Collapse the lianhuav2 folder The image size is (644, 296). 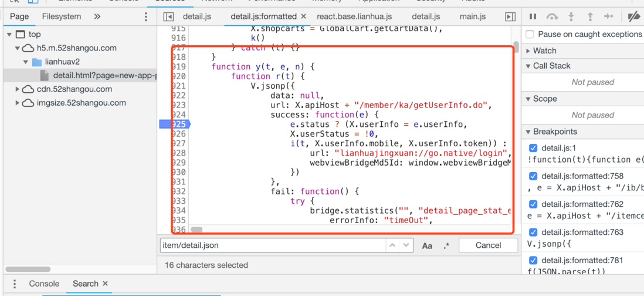25,62
